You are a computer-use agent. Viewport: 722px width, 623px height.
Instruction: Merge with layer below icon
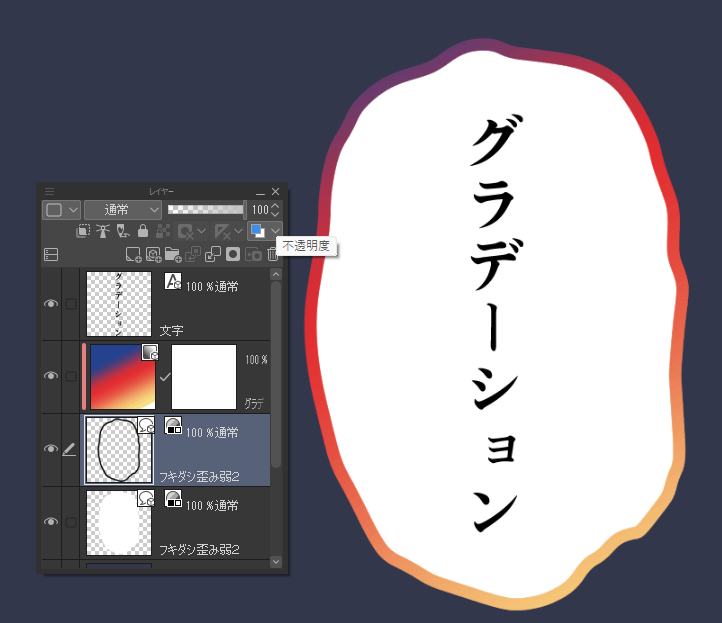tap(213, 254)
